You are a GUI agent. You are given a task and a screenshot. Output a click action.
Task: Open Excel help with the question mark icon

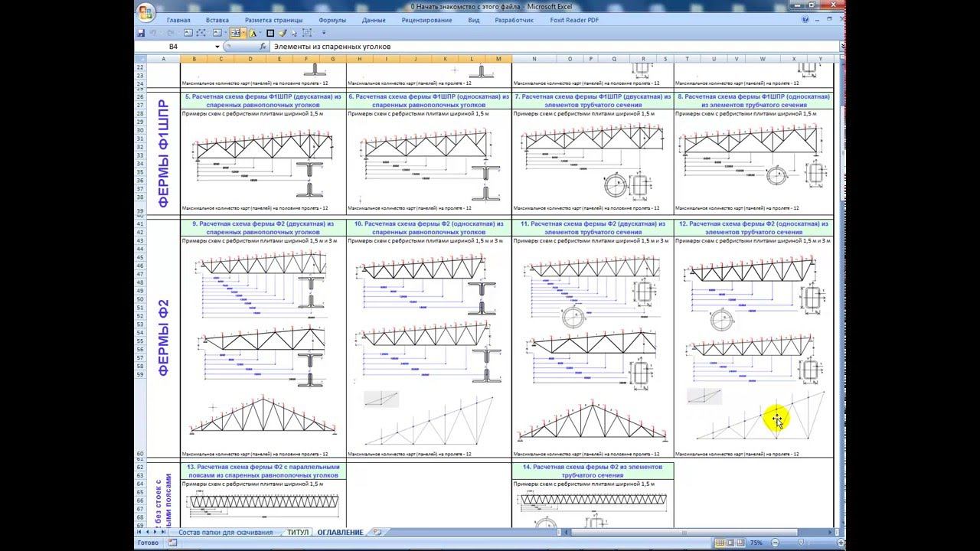(x=807, y=20)
